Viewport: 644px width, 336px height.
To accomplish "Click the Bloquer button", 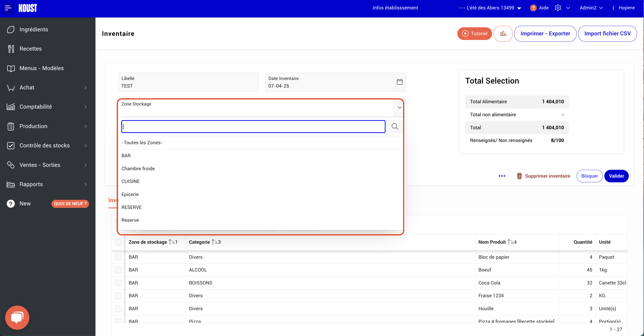I will [x=590, y=176].
